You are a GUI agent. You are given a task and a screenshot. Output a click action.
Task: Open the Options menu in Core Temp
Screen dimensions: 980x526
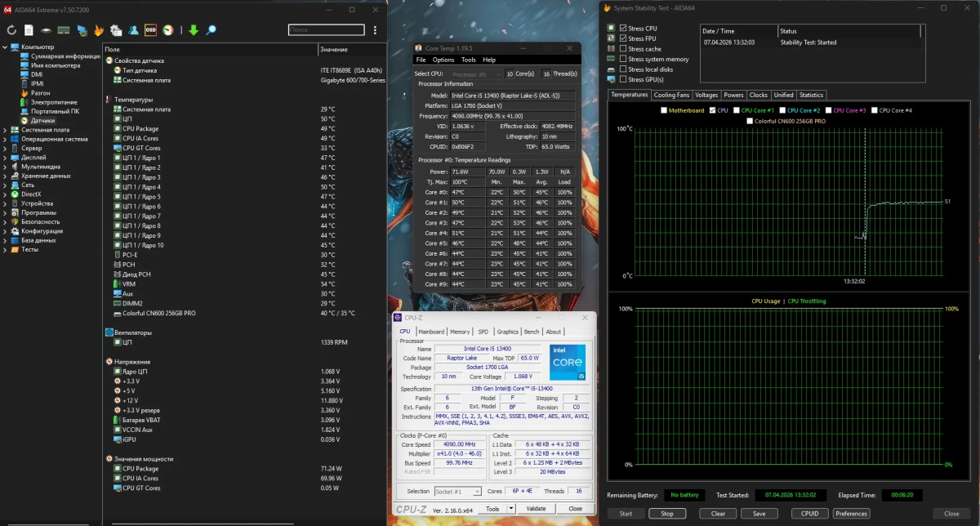[x=443, y=60]
